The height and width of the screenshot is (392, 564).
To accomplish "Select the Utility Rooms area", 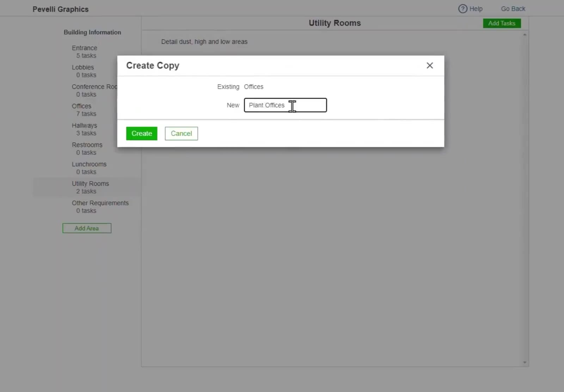I will tap(87, 187).
